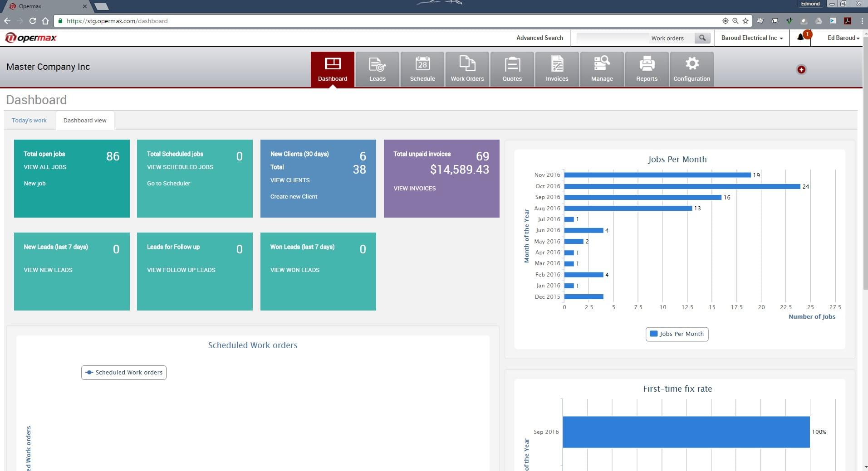Open the Configuration gear icon
Viewport: 868px width, 471px height.
click(691, 69)
